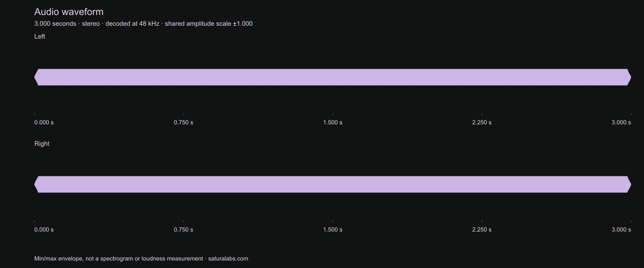Click the 1.500 s marker on Right timeline
Image resolution: width=644 pixels, height=268 pixels.
click(333, 230)
